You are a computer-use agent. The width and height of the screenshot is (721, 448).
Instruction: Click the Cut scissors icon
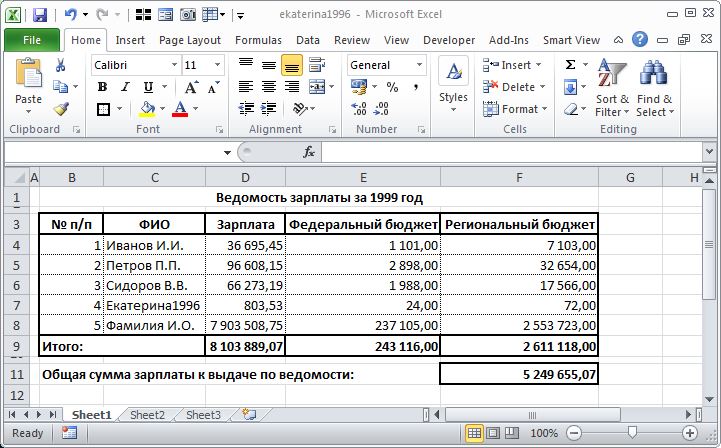60,65
